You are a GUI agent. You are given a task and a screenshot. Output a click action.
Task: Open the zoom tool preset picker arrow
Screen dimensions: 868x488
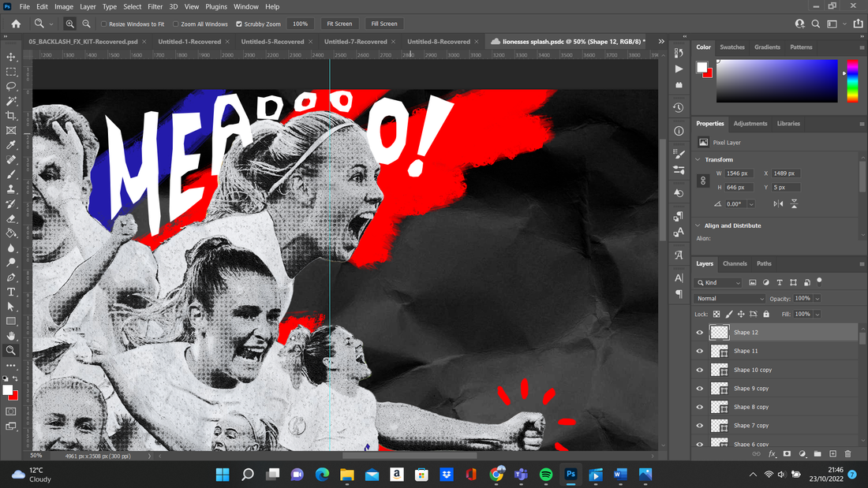[51, 24]
